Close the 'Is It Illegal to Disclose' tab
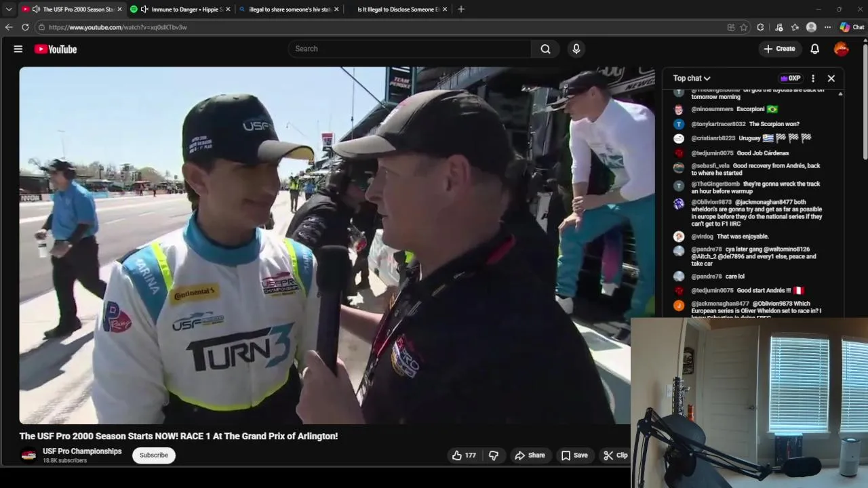The height and width of the screenshot is (488, 868). [445, 9]
